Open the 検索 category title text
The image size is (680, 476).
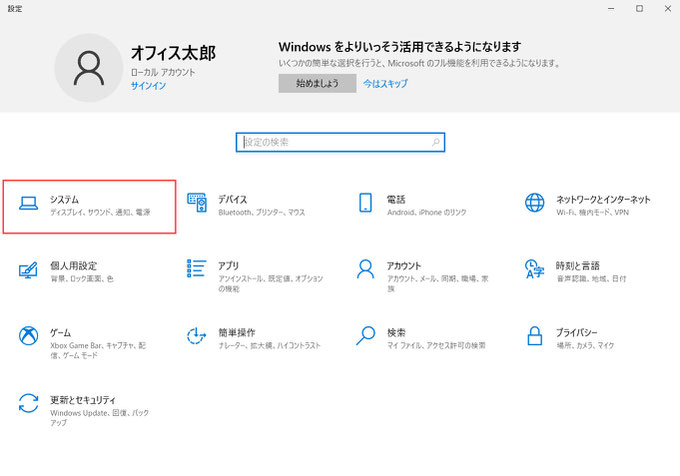396,333
